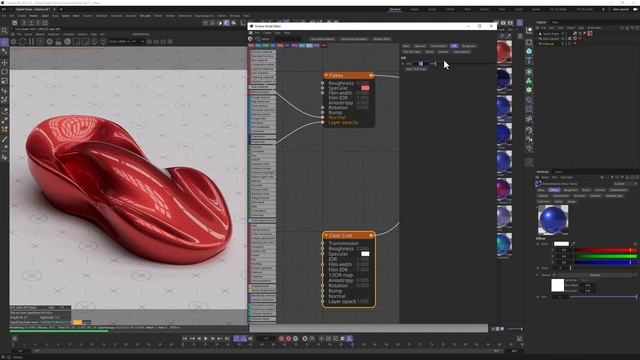The height and width of the screenshot is (360, 640).
Task: Click the white Diffuse Color swatch in Attributes
Action: pyautogui.click(x=561, y=244)
